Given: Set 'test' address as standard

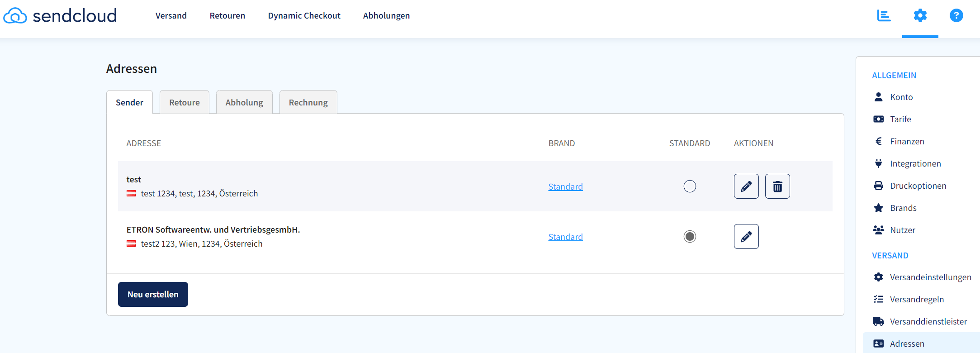Looking at the screenshot, I should [x=690, y=186].
